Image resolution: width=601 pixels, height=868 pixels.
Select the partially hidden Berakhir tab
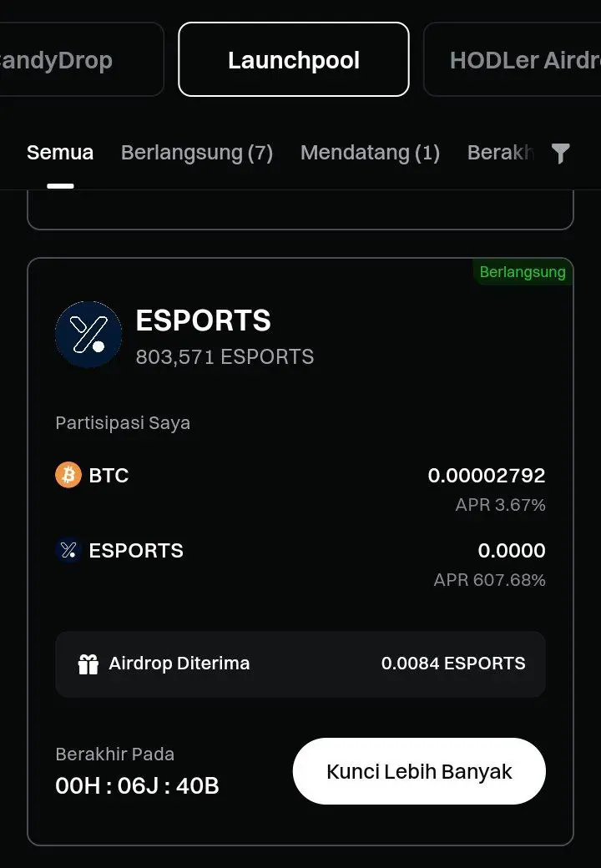[x=500, y=152]
